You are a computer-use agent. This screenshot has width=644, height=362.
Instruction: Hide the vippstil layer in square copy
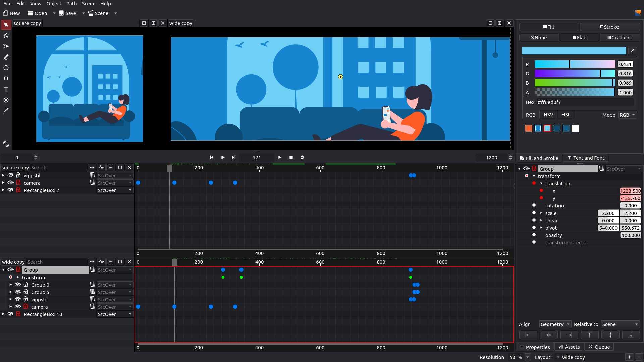click(x=10, y=175)
